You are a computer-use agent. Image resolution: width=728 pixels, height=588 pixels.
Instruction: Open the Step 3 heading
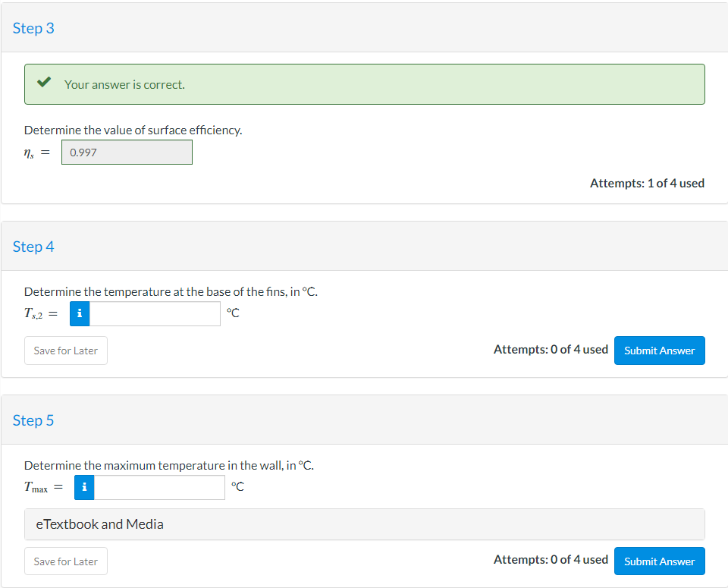click(x=33, y=28)
